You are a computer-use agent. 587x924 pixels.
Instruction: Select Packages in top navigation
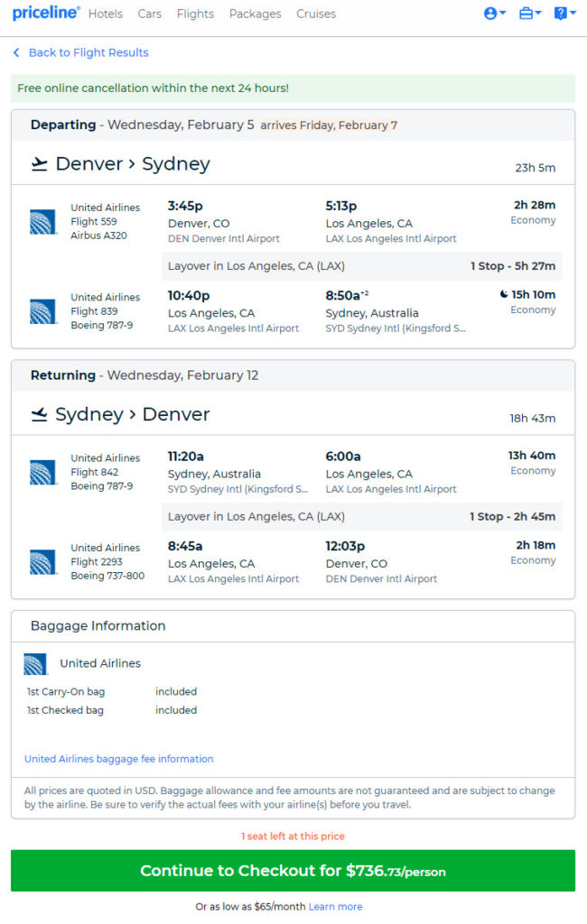click(x=255, y=14)
